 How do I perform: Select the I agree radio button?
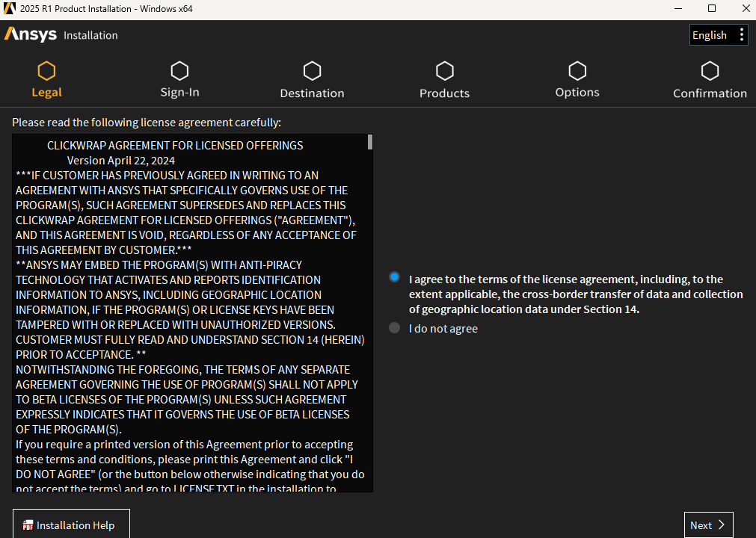[394, 277]
